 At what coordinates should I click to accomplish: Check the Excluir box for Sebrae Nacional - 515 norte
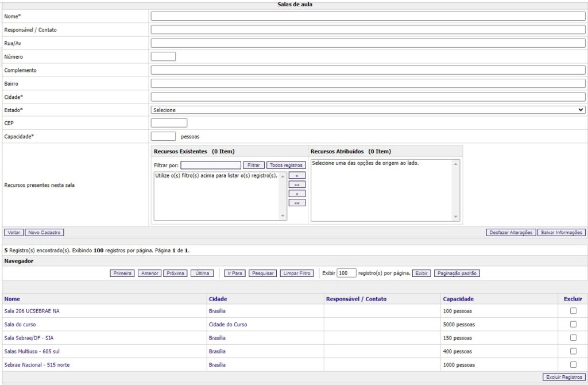click(573, 364)
